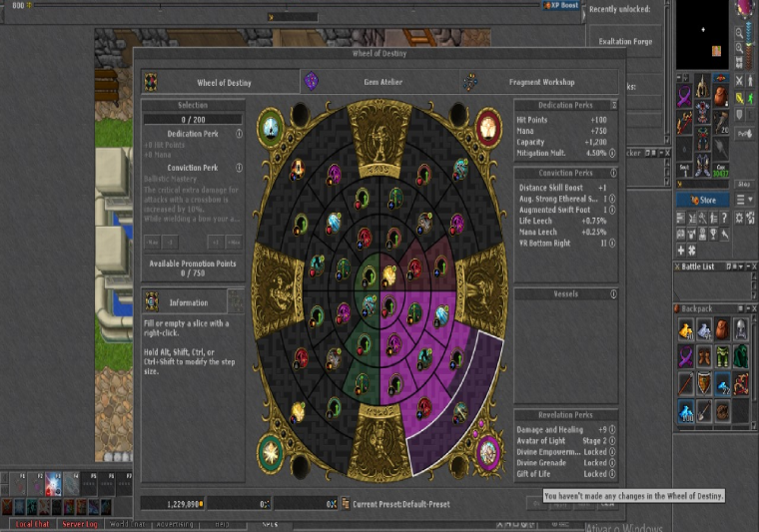The width and height of the screenshot is (759, 532).
Task: Click info icon next to VR Bottom Right
Action: 612,243
